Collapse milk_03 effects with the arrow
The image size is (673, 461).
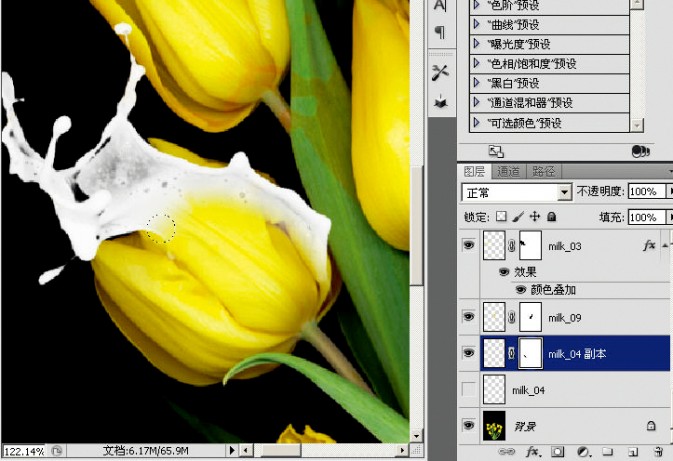[665, 246]
